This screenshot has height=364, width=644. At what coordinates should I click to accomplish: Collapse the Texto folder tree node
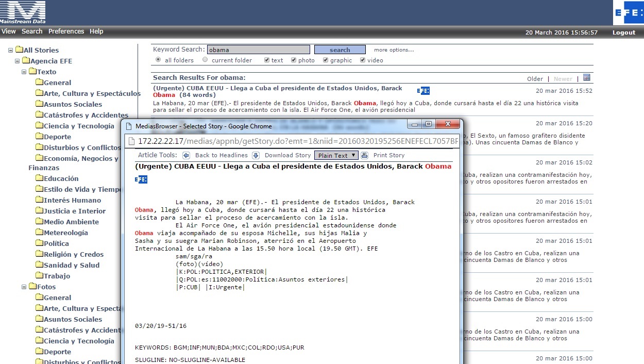(24, 72)
